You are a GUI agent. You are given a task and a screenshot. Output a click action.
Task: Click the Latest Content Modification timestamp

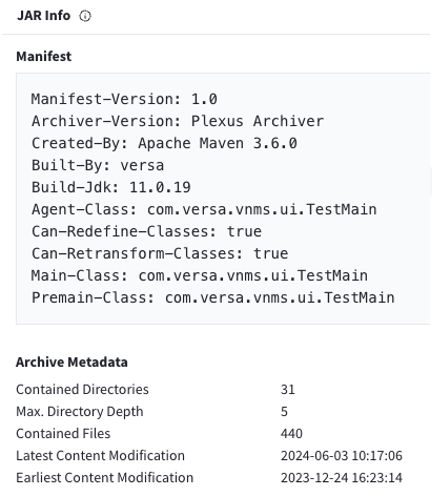point(342,456)
